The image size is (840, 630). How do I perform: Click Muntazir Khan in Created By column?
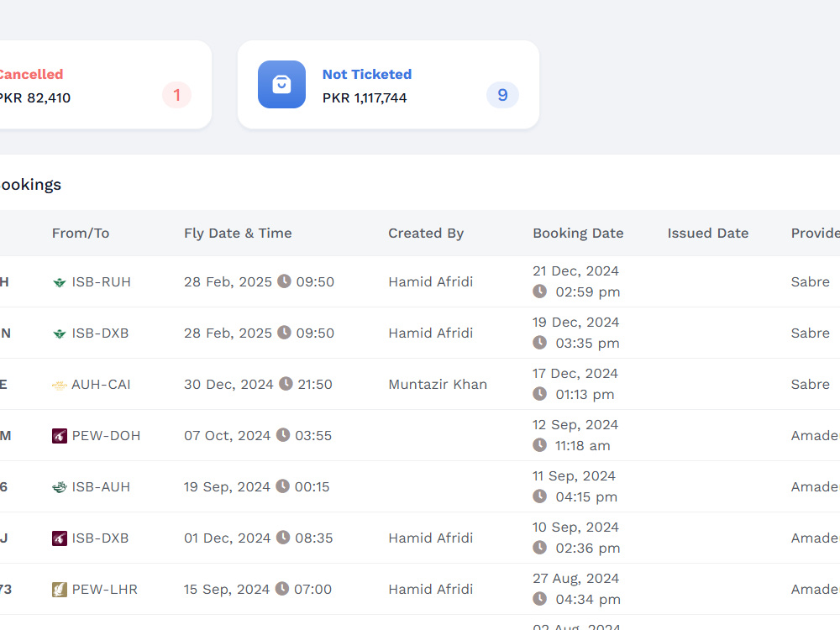point(438,384)
